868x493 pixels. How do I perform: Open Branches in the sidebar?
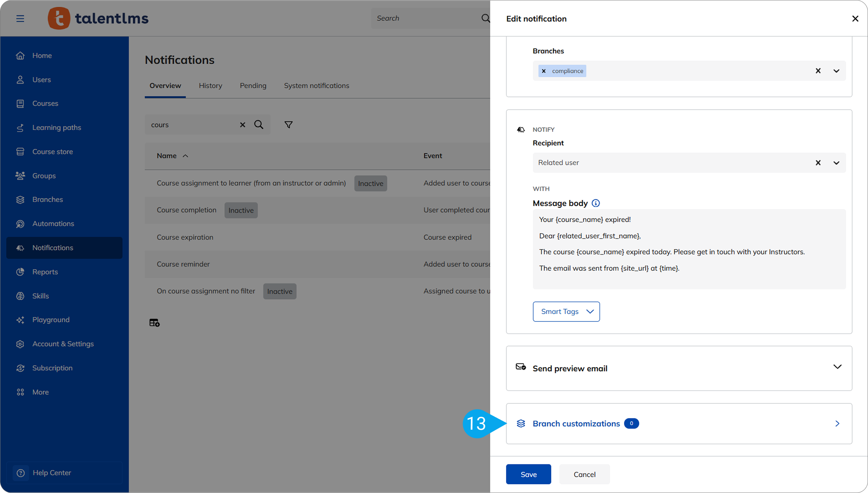[64, 199]
